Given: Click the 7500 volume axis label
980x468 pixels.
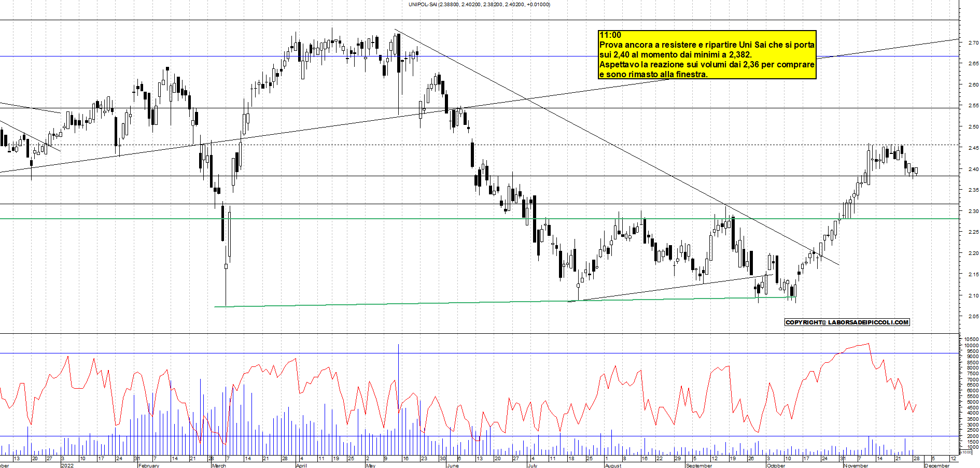Looking at the screenshot, I should click(x=972, y=374).
